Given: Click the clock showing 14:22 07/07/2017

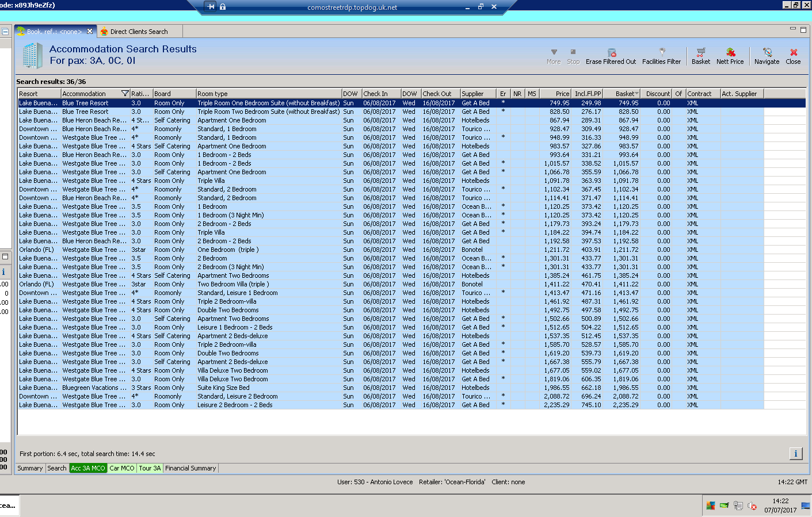Looking at the screenshot, I should [780, 505].
